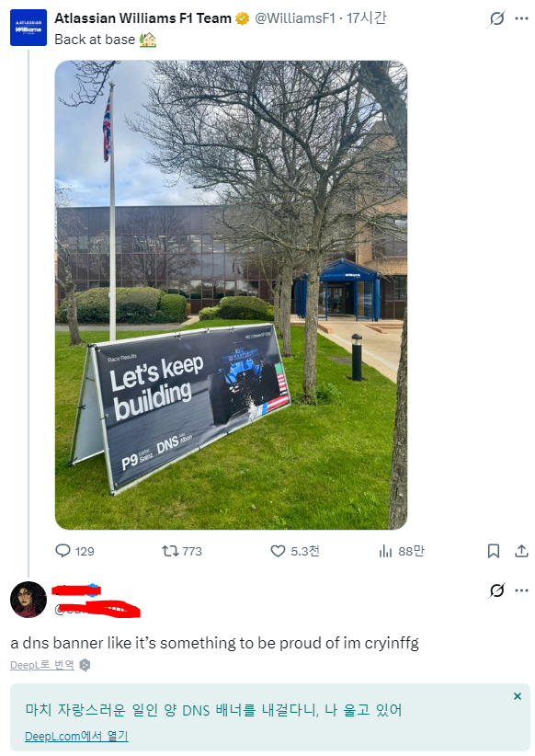Open the more options menu on Williams post
Viewport: 535px width, 756px height.
click(x=521, y=18)
